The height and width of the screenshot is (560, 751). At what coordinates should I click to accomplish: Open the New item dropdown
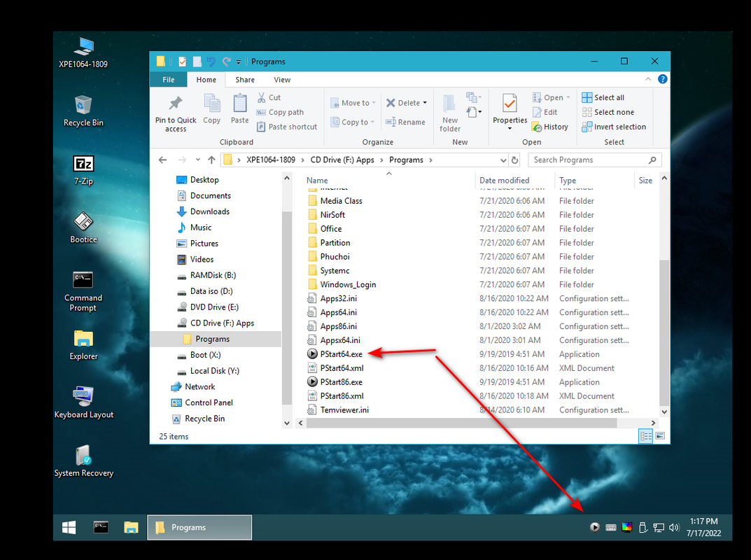click(474, 97)
